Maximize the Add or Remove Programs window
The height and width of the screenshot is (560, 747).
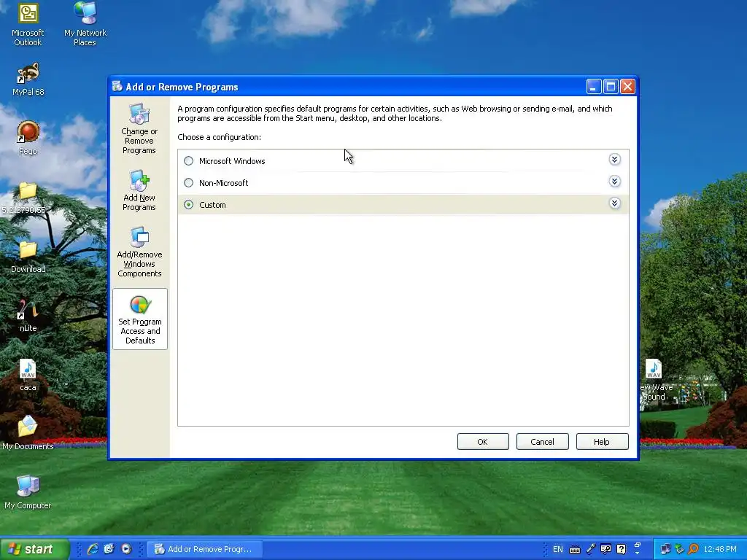click(611, 86)
